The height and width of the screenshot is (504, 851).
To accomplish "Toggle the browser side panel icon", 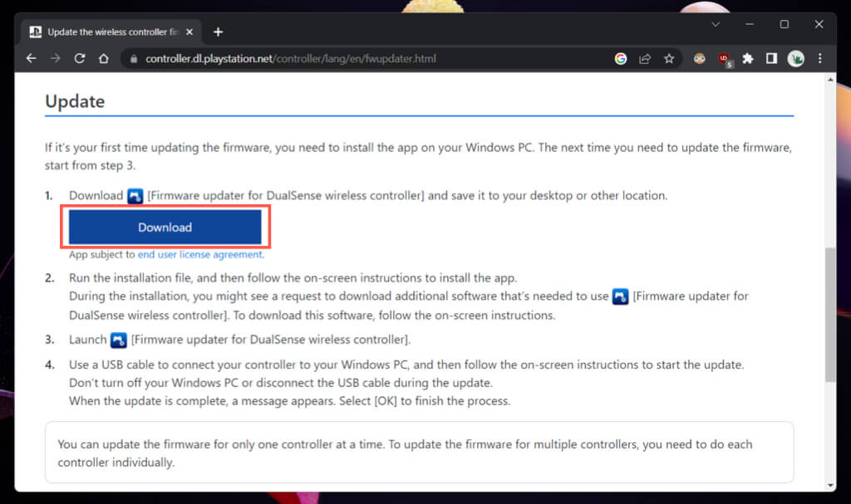I will [771, 59].
